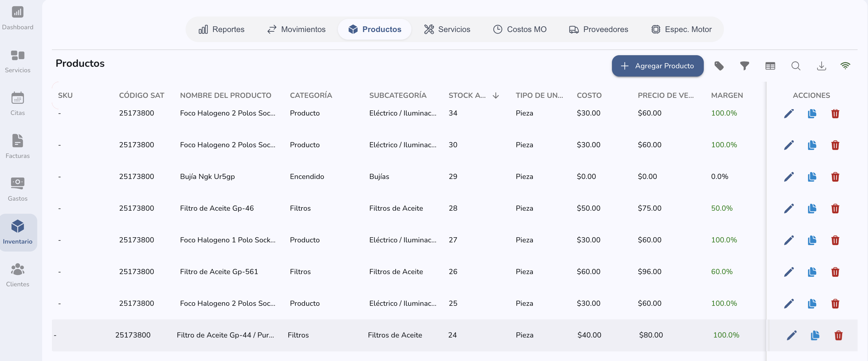Image resolution: width=868 pixels, height=361 pixels.
Task: Click the MARGEN column header
Action: tap(727, 95)
